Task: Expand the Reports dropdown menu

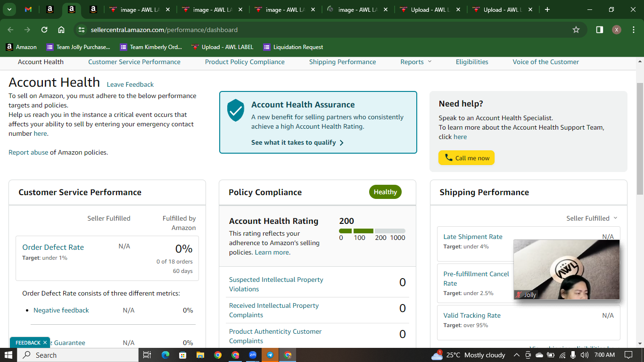Action: (x=416, y=62)
